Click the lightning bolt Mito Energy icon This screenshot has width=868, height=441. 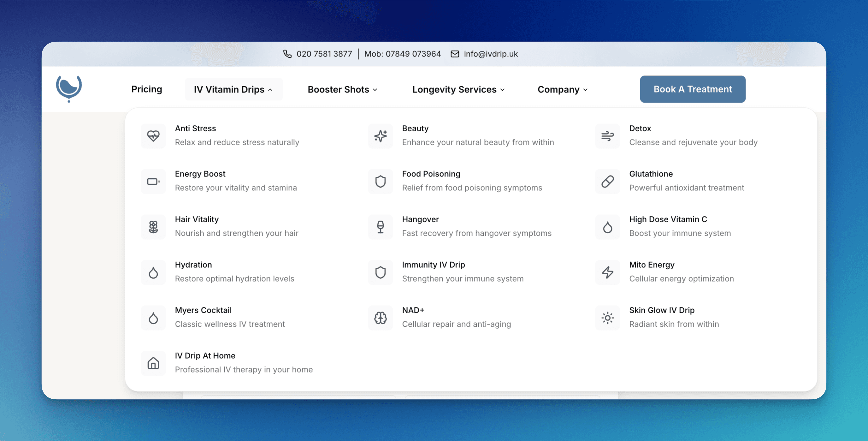607,272
